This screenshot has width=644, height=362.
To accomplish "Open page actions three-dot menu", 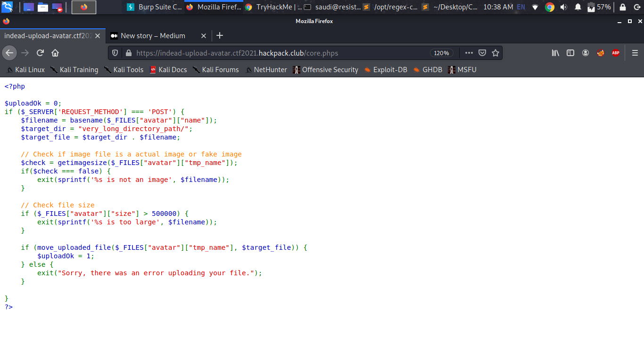I will click(469, 53).
